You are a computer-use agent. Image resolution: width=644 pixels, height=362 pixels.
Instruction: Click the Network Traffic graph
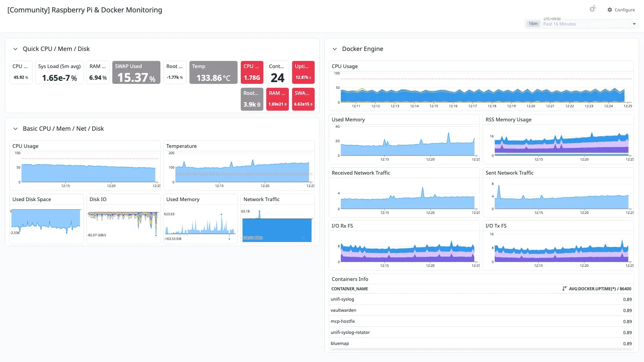[x=277, y=219]
